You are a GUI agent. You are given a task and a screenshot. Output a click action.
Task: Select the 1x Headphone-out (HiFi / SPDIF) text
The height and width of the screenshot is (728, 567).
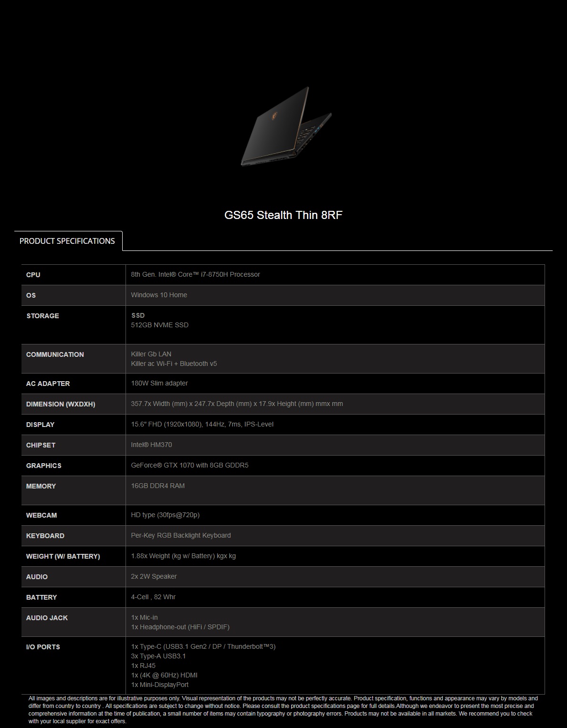[x=180, y=627]
